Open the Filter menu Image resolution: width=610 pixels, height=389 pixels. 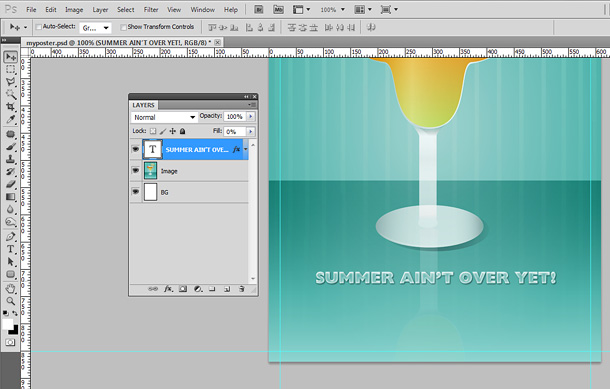[x=151, y=10]
